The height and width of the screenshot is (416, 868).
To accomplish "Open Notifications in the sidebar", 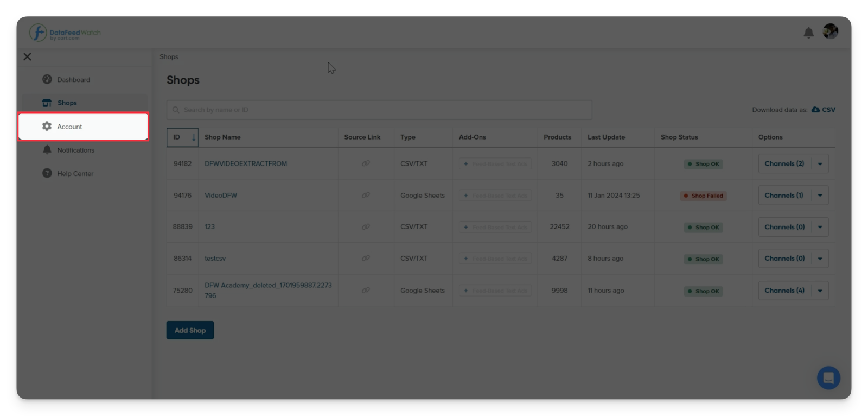I will click(75, 150).
